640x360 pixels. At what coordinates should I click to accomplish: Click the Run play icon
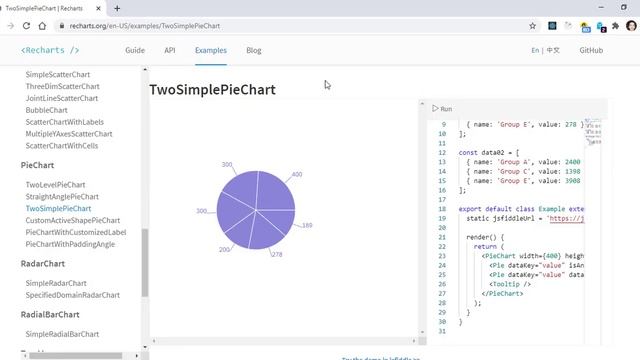436,109
